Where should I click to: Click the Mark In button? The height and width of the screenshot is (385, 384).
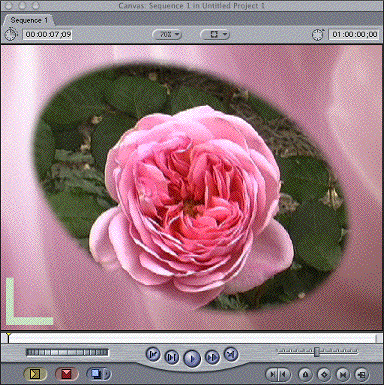272,375
